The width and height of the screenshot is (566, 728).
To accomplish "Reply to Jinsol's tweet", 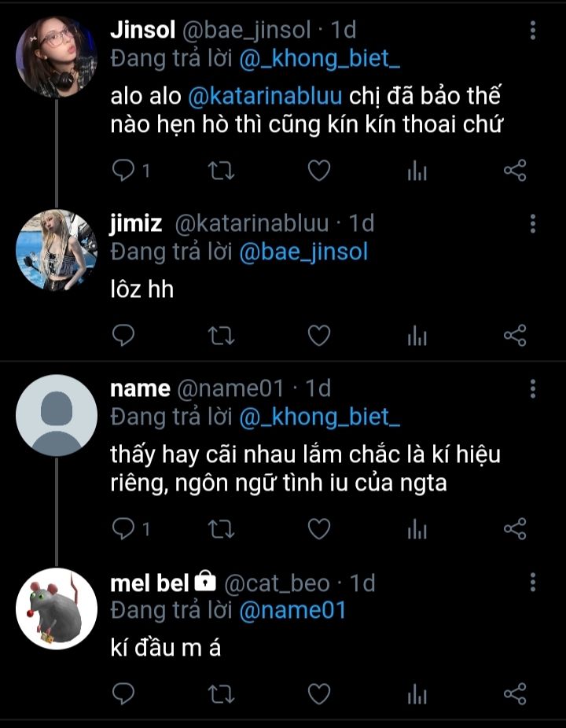I will click(x=125, y=171).
